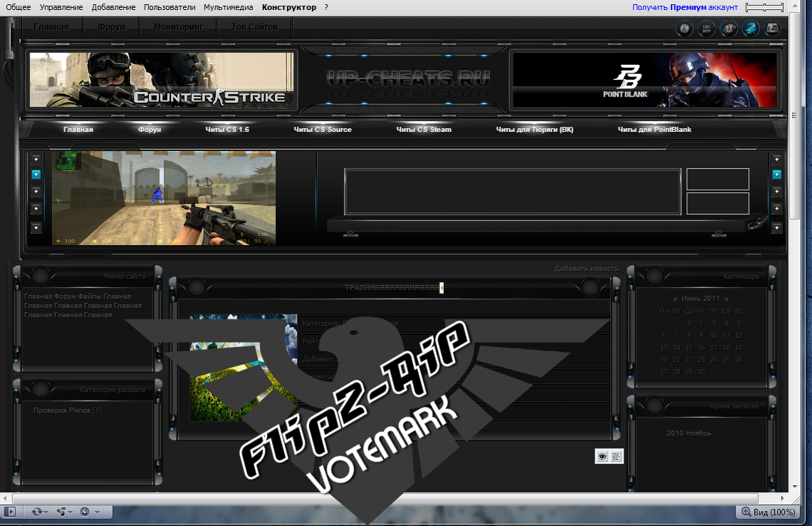The width and height of the screenshot is (812, 526).
Task: Click the blue number 2 game icon
Action: point(750,29)
